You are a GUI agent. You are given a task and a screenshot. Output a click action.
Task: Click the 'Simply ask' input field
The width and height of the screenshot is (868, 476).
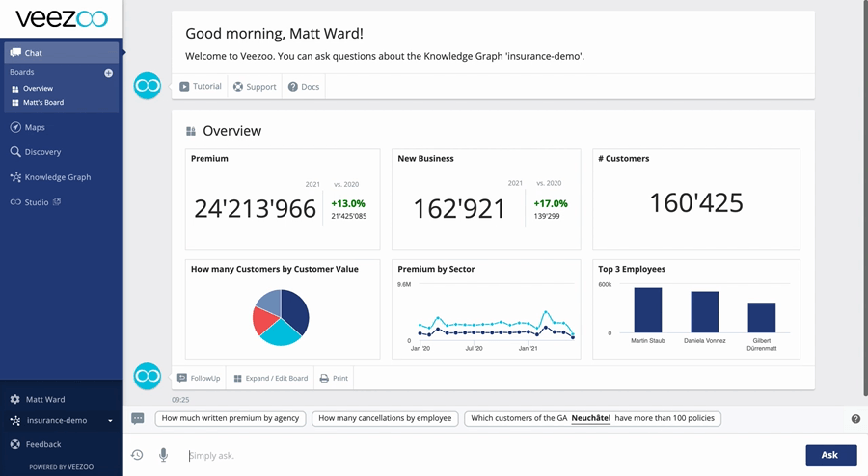point(482,455)
